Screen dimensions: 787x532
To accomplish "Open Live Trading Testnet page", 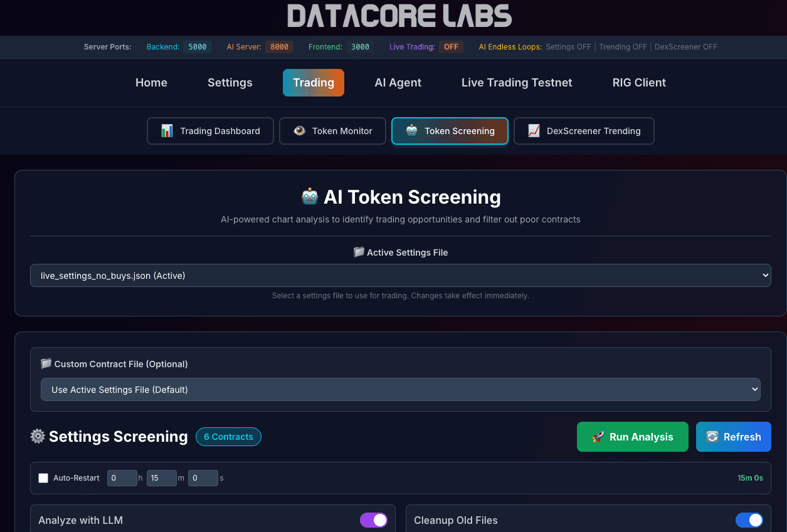I will coord(517,83).
